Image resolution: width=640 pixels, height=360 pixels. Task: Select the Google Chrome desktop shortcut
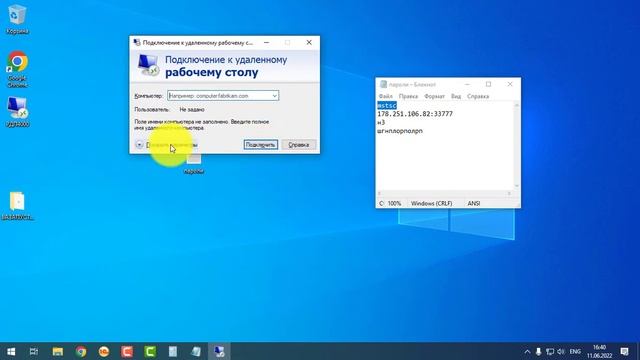[x=17, y=69]
